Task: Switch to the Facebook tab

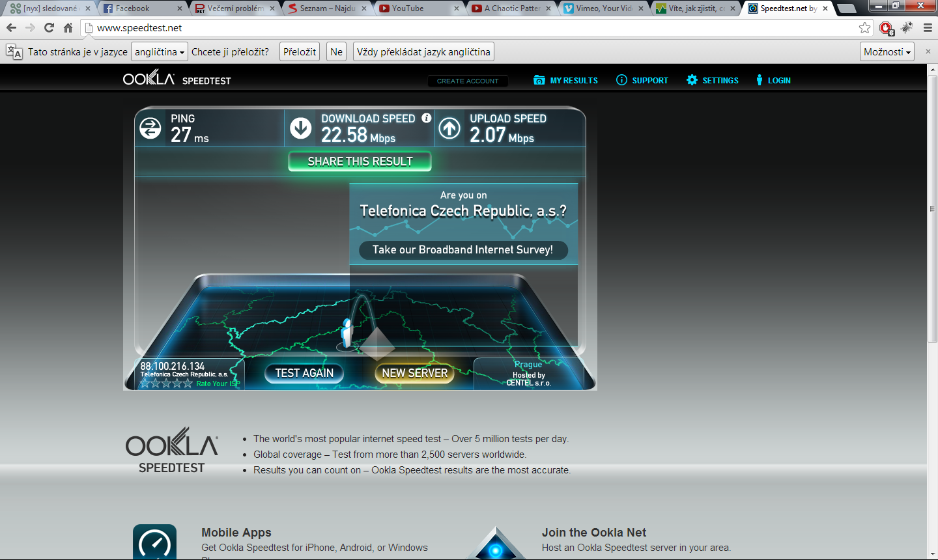Action: [143, 8]
